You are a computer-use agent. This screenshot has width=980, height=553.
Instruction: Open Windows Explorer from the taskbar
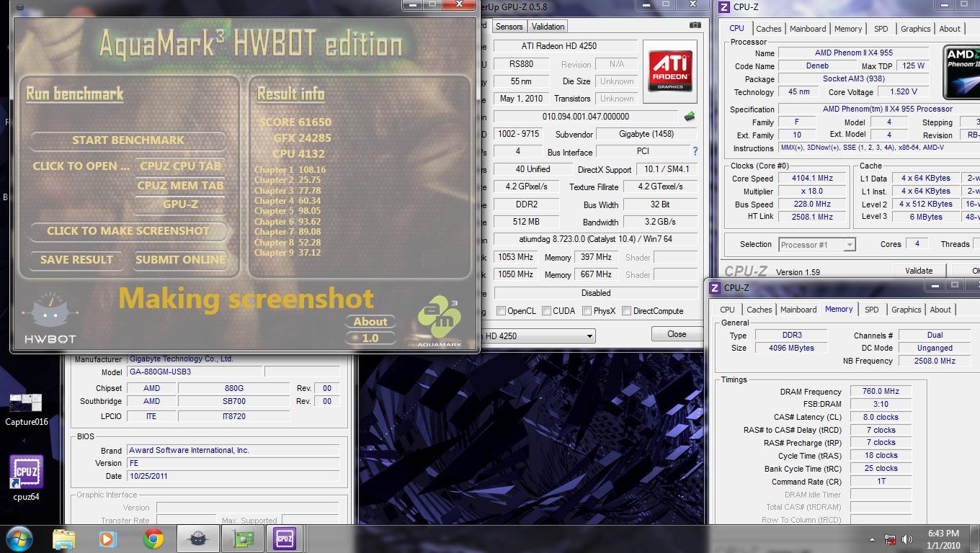click(64, 539)
